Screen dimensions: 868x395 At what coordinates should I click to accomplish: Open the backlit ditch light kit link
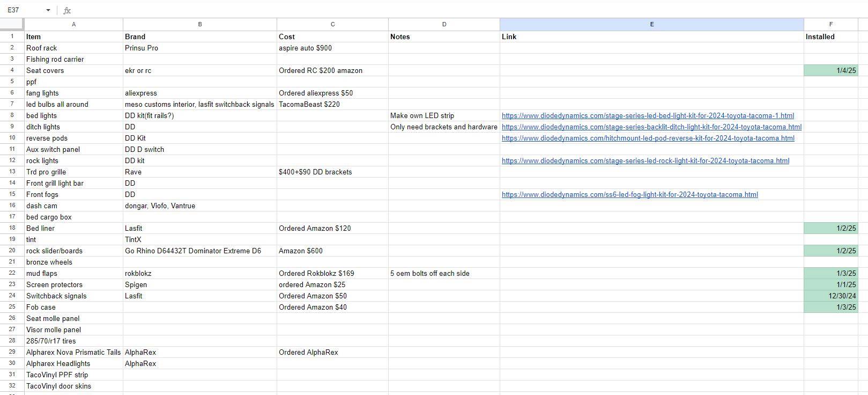tap(651, 127)
